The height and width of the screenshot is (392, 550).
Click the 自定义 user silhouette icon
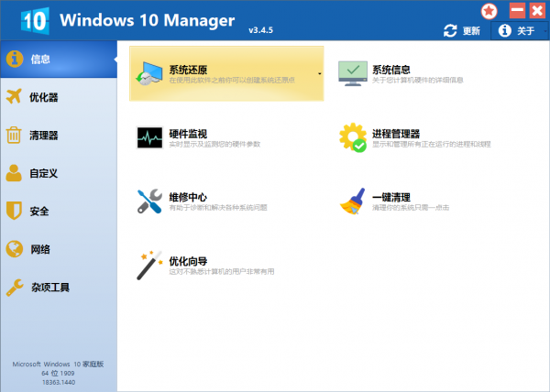(x=14, y=173)
